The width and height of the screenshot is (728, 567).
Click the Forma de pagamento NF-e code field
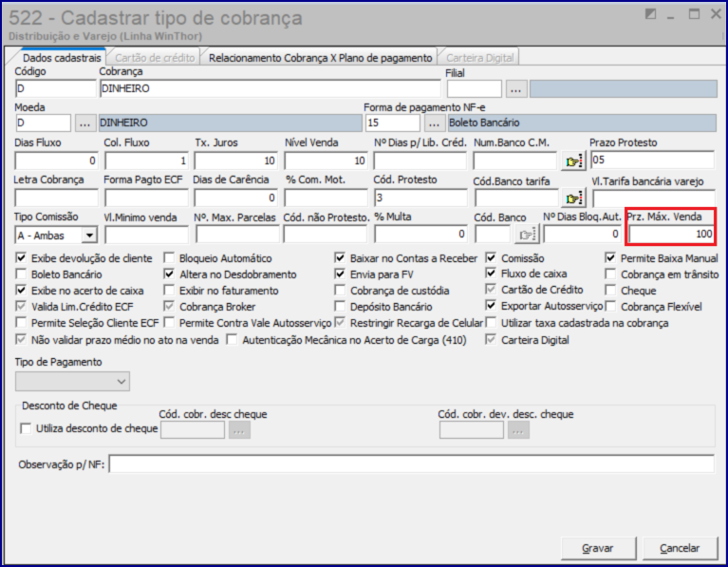click(393, 123)
